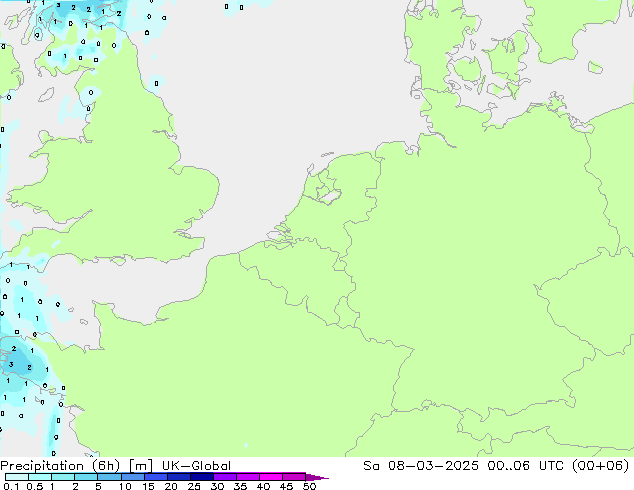Pick the 5–10 blue legend swatch
The width and height of the screenshot is (634, 490).
[x=109, y=477]
